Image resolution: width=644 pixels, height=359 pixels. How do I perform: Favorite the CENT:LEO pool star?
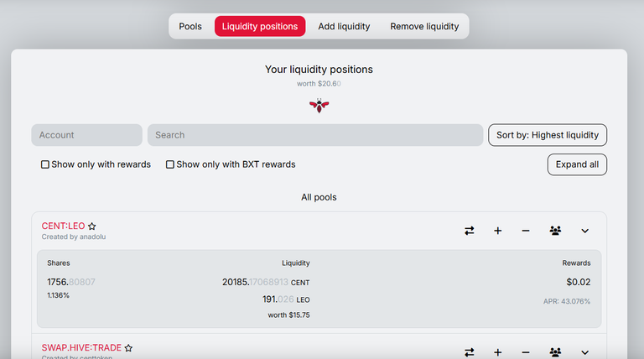coord(92,226)
